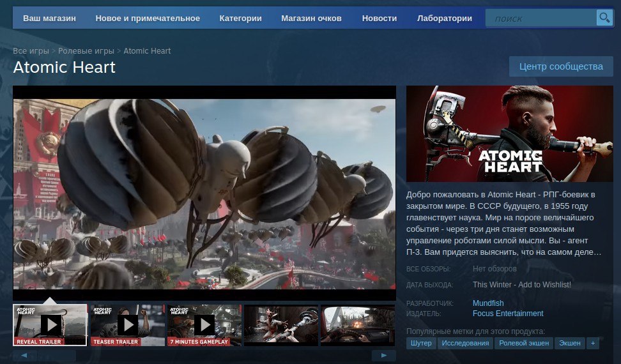621x364 pixels.
Task: Play the Reveal Trailer thumbnail
Action: coord(50,325)
